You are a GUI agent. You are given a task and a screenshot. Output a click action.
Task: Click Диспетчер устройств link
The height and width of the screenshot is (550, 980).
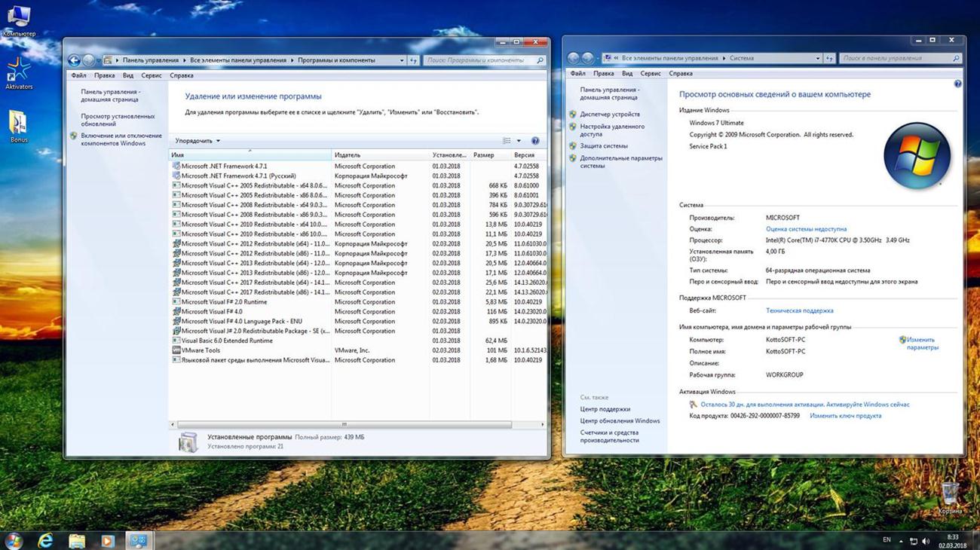610,115
